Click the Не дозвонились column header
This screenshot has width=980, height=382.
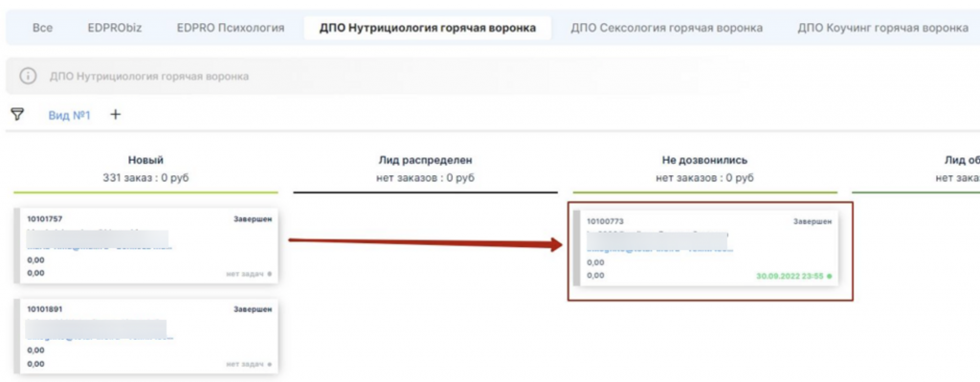click(x=704, y=161)
